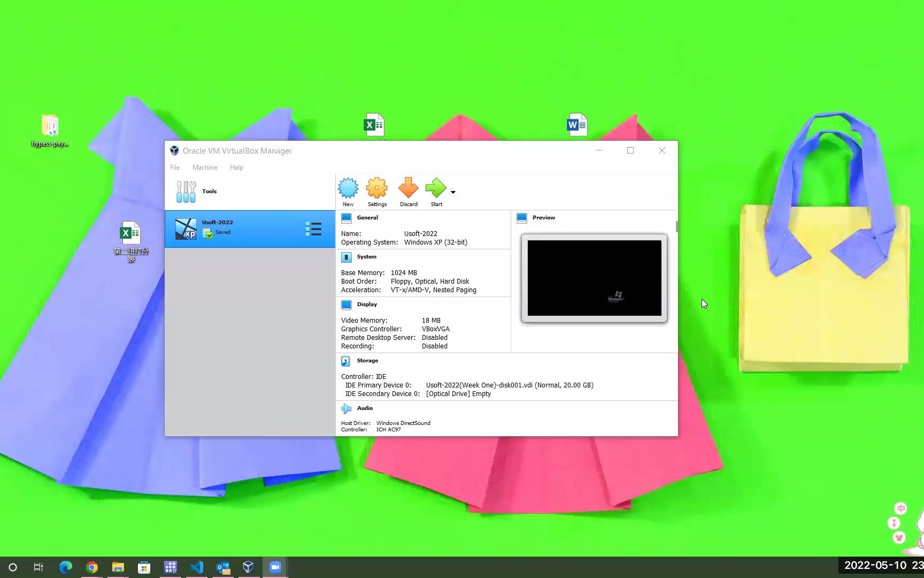924x578 pixels.
Task: Open the File menu
Action: point(175,168)
